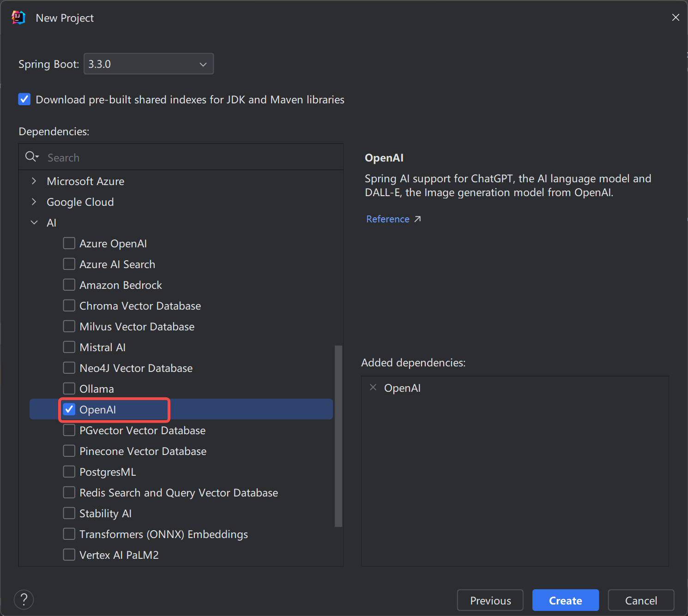The width and height of the screenshot is (688, 616).
Task: Click the external arrow icon beside Reference
Action: tap(417, 219)
